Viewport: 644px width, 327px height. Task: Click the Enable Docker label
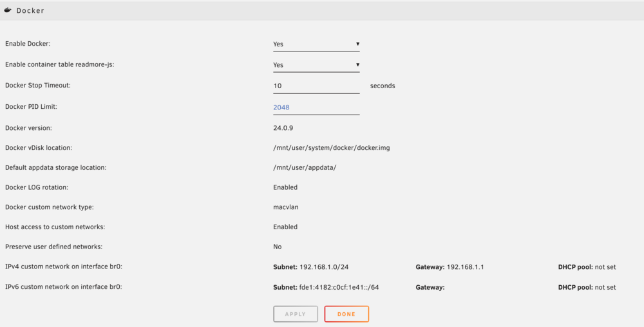[28, 44]
